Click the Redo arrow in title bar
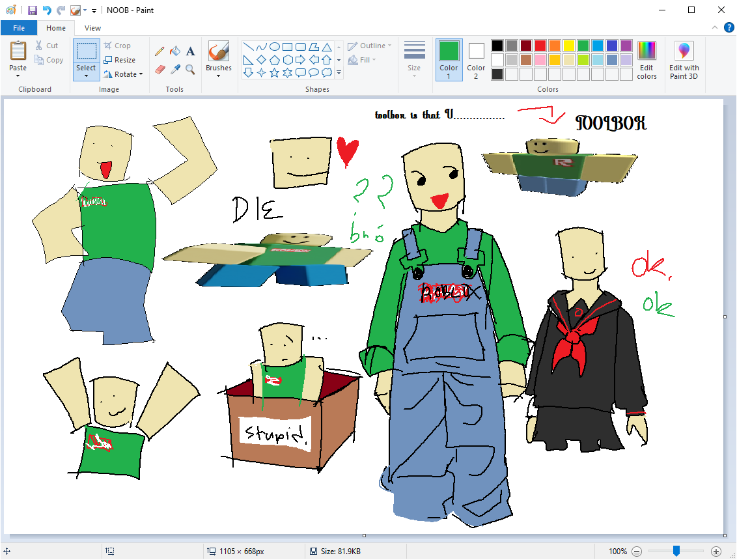This screenshot has width=737, height=560. tap(61, 10)
